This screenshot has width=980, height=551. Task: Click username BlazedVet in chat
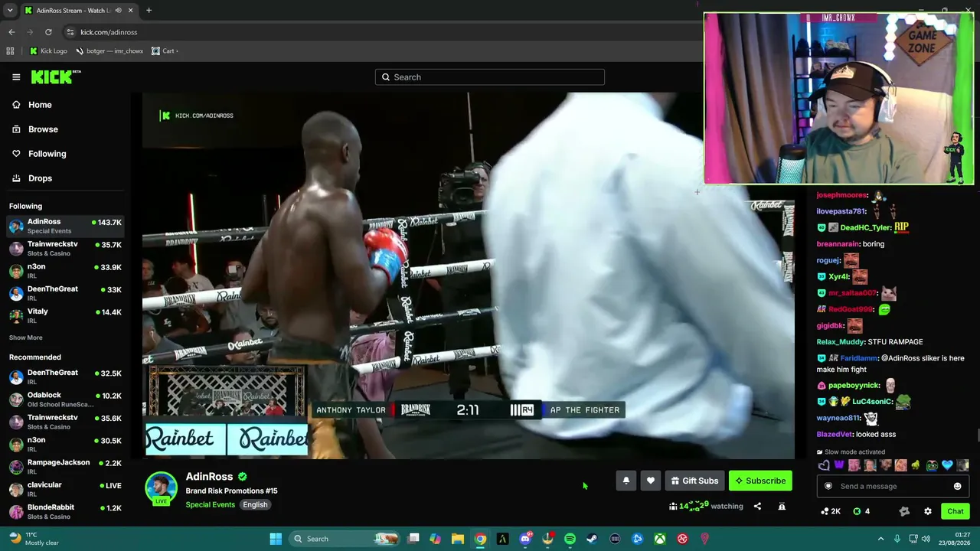(835, 435)
